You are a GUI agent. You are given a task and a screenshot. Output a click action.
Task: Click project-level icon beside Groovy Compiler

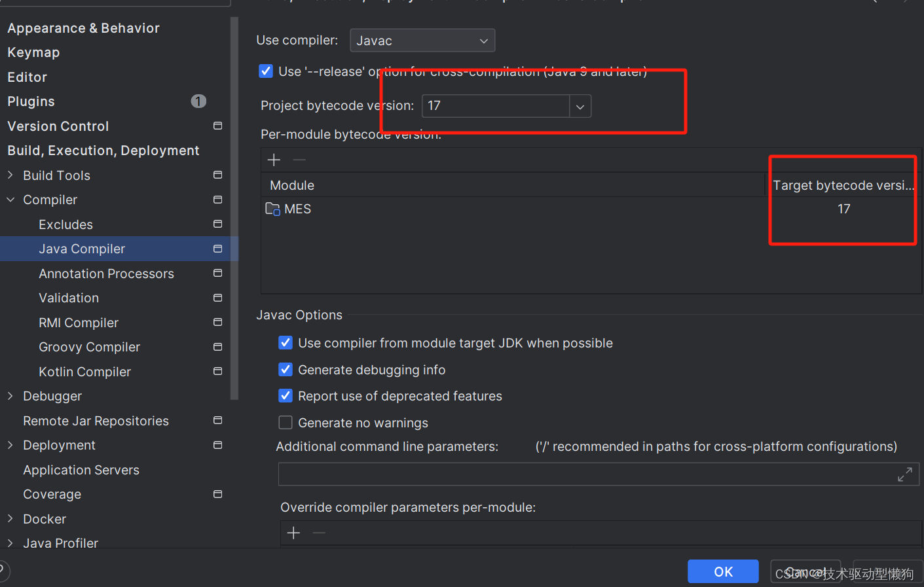click(218, 347)
